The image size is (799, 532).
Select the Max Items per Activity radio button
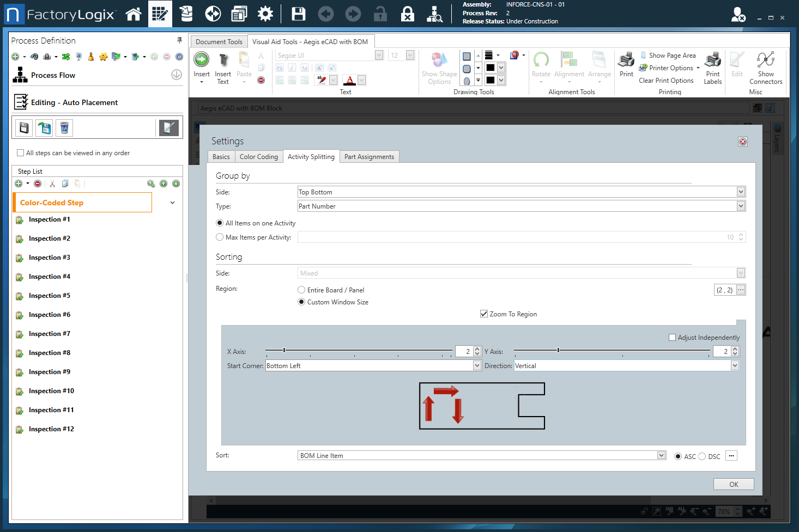click(x=219, y=236)
